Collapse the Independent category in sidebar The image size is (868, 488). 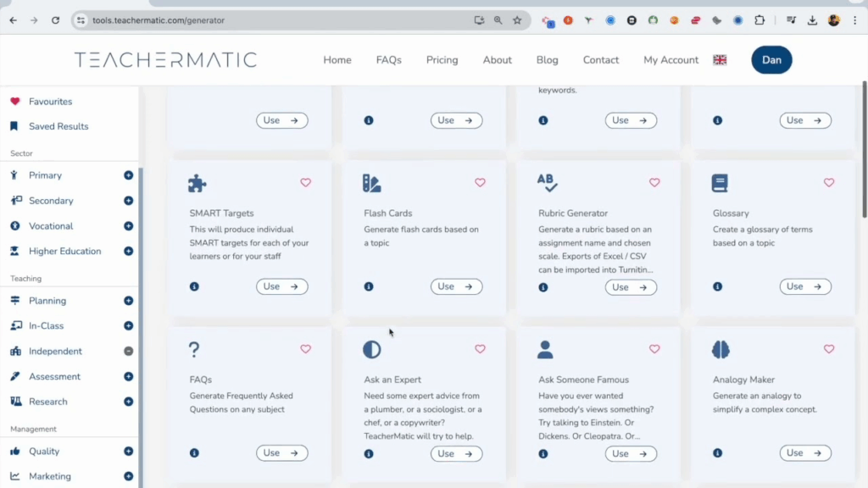pyautogui.click(x=128, y=351)
